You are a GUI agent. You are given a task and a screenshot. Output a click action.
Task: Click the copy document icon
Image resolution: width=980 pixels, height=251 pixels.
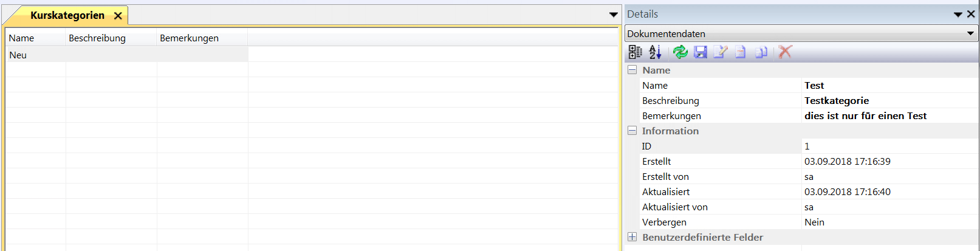(761, 52)
